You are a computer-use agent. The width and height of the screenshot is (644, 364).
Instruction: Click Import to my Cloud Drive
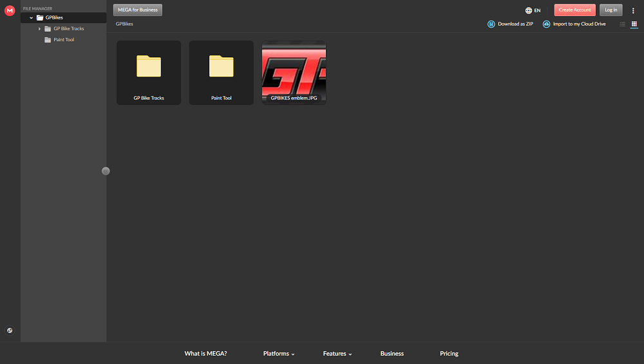pos(579,24)
